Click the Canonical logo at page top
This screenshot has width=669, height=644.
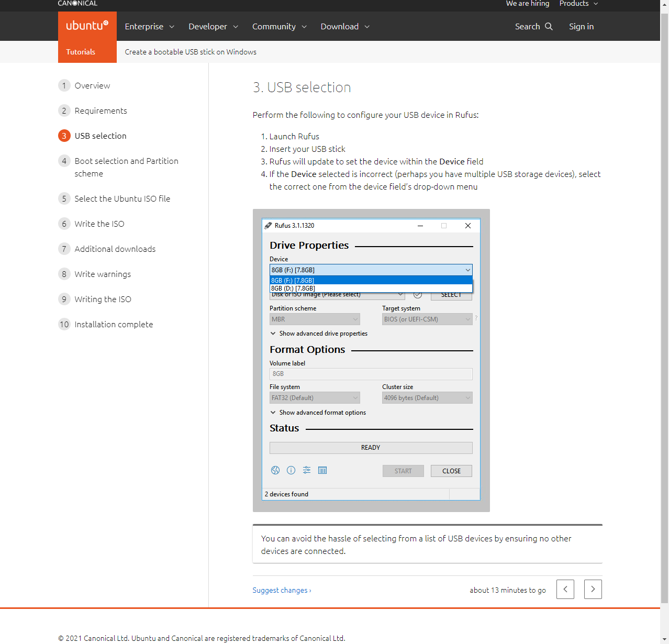click(x=77, y=4)
